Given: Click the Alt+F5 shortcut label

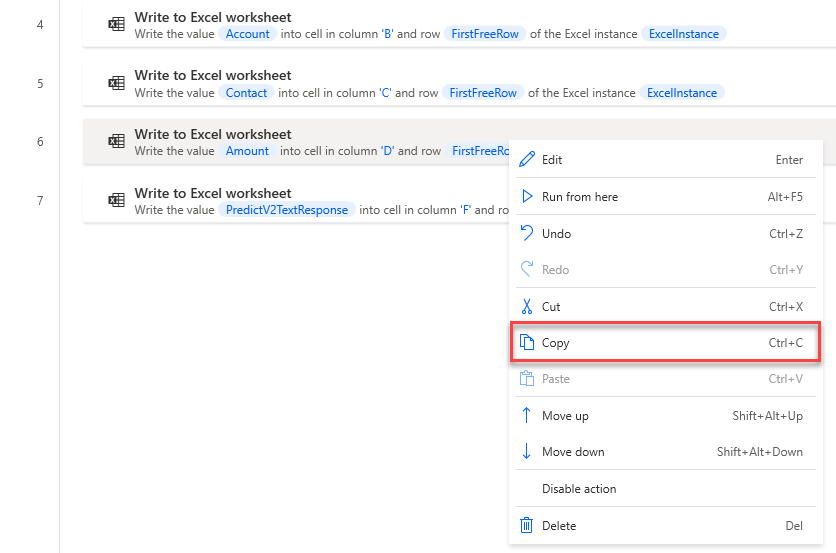Looking at the screenshot, I should pos(785,197).
